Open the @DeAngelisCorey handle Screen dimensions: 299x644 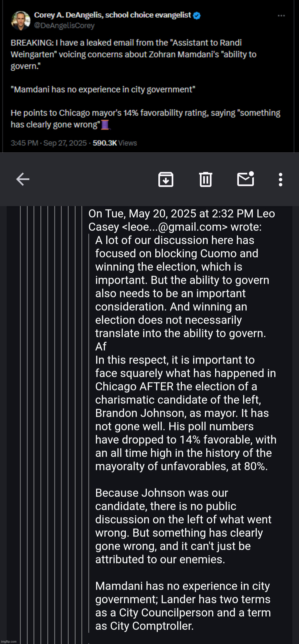pos(64,25)
